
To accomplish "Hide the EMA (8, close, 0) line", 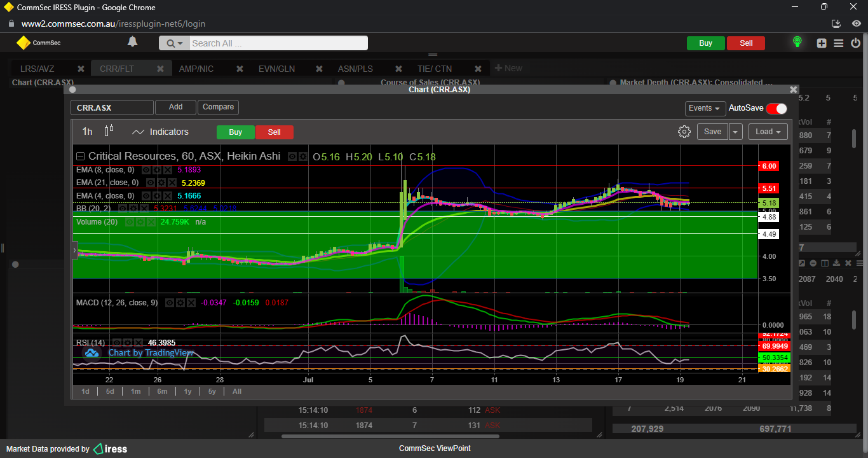I will 146,170.
